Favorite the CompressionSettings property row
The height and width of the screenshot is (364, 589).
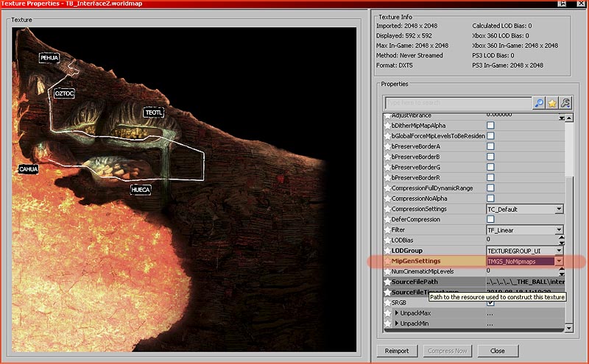coord(387,209)
